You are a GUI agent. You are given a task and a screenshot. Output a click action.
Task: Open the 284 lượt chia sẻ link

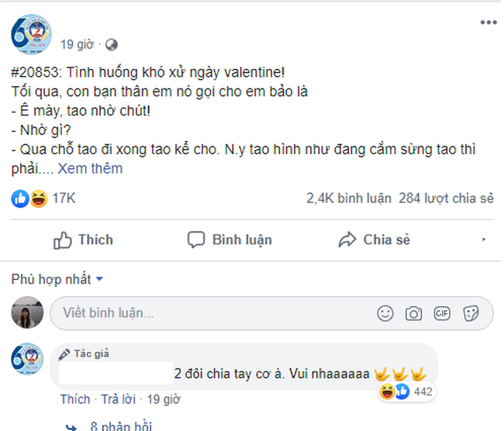click(x=446, y=198)
